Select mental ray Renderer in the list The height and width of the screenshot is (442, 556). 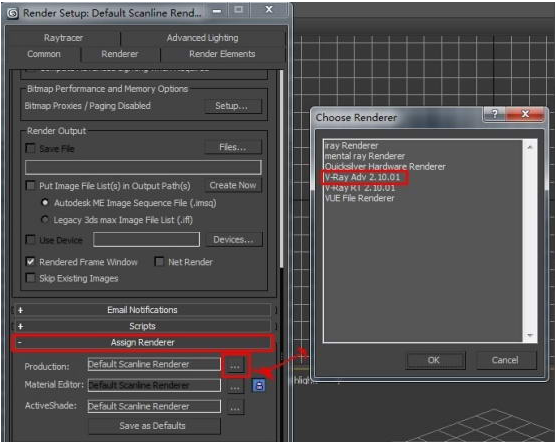[x=365, y=156]
